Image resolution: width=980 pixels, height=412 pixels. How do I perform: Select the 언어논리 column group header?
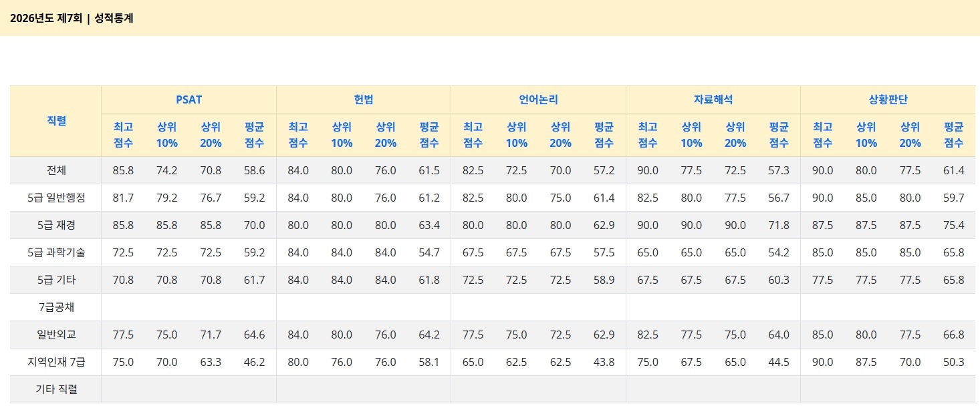coord(538,99)
